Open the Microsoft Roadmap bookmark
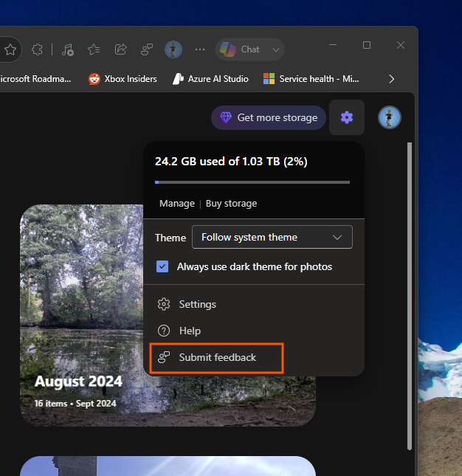This screenshot has height=476, width=462. [x=35, y=79]
